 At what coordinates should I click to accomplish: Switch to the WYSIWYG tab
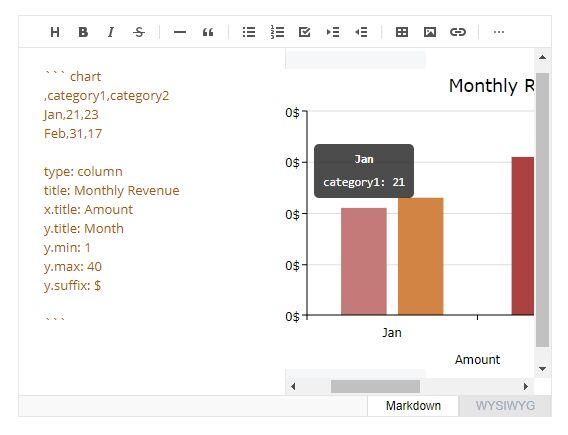point(505,406)
